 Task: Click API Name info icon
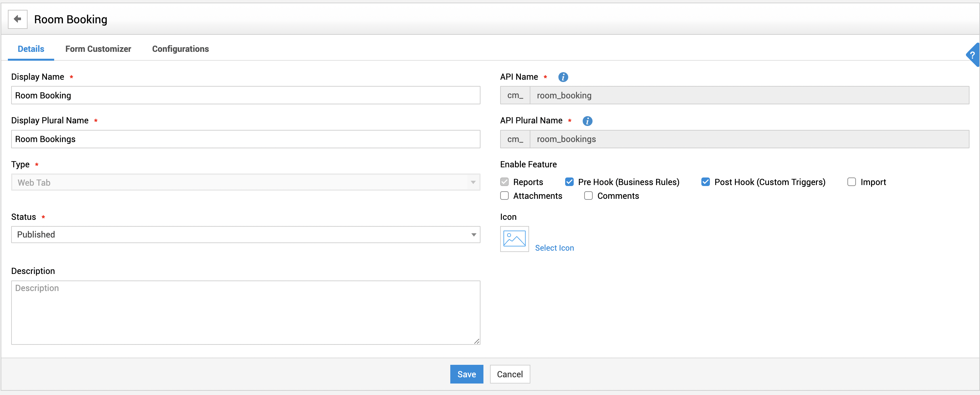(x=563, y=77)
